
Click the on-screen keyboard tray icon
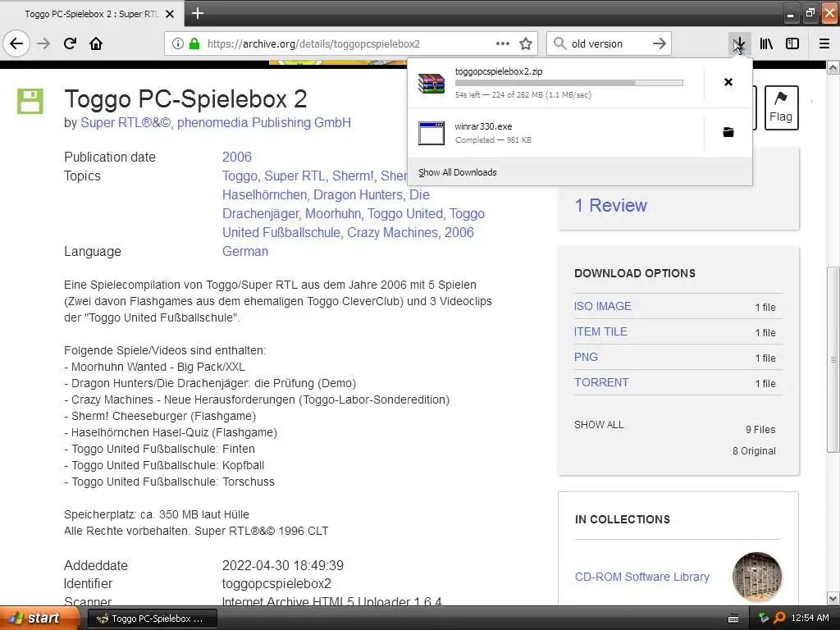[x=733, y=619]
